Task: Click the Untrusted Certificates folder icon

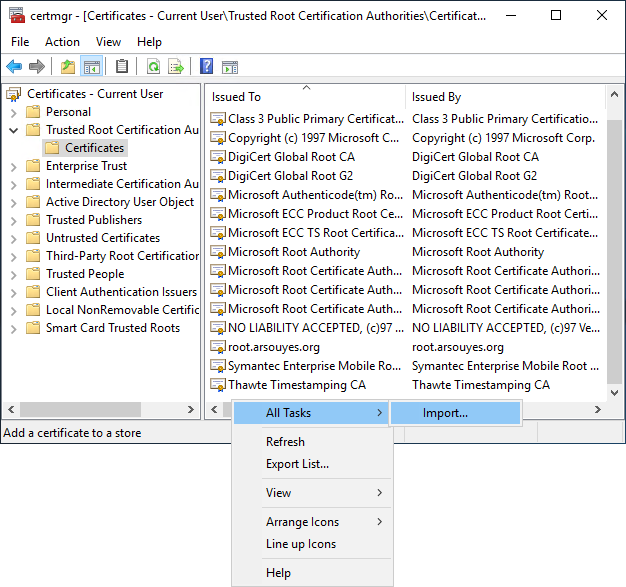Action: 33,238
